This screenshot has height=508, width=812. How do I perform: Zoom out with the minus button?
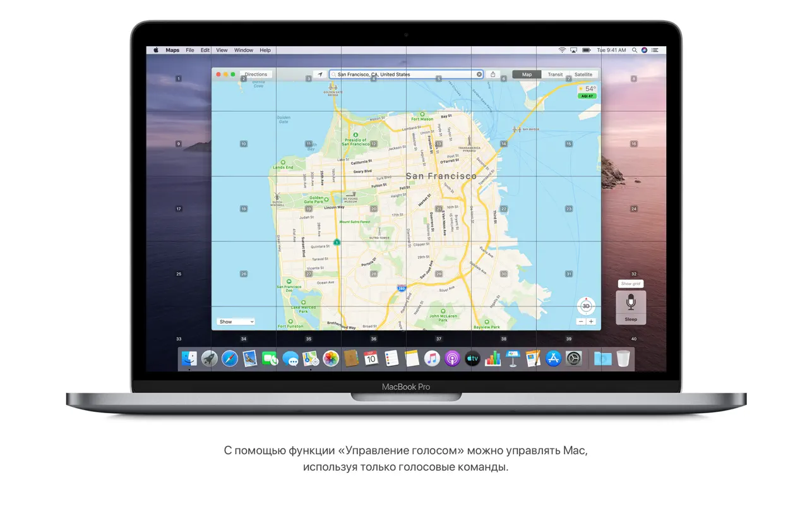[x=581, y=322]
